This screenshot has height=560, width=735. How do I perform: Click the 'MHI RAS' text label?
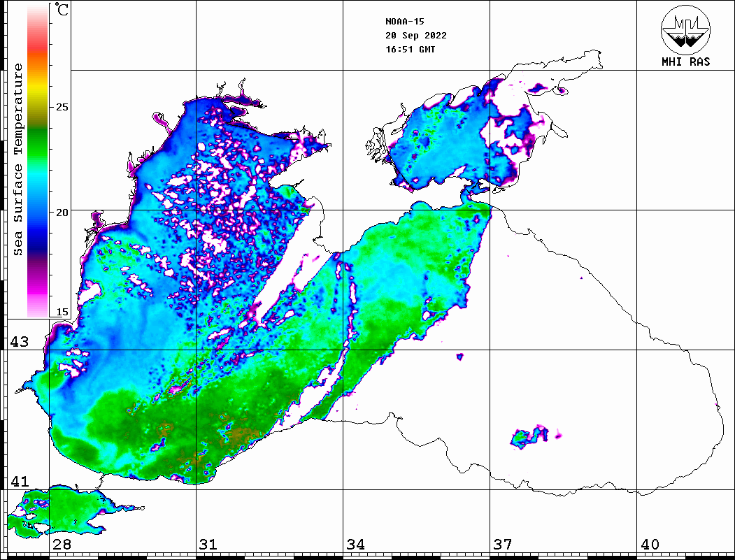click(x=685, y=62)
